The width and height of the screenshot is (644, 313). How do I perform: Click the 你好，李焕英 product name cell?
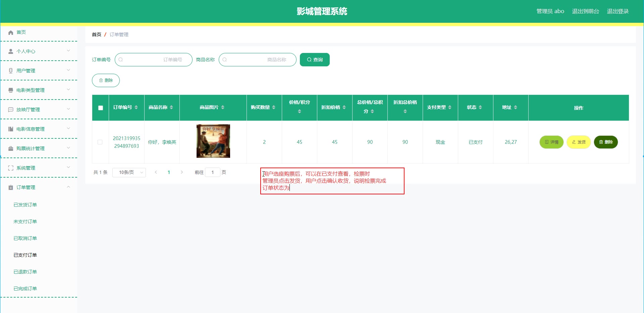coord(162,142)
